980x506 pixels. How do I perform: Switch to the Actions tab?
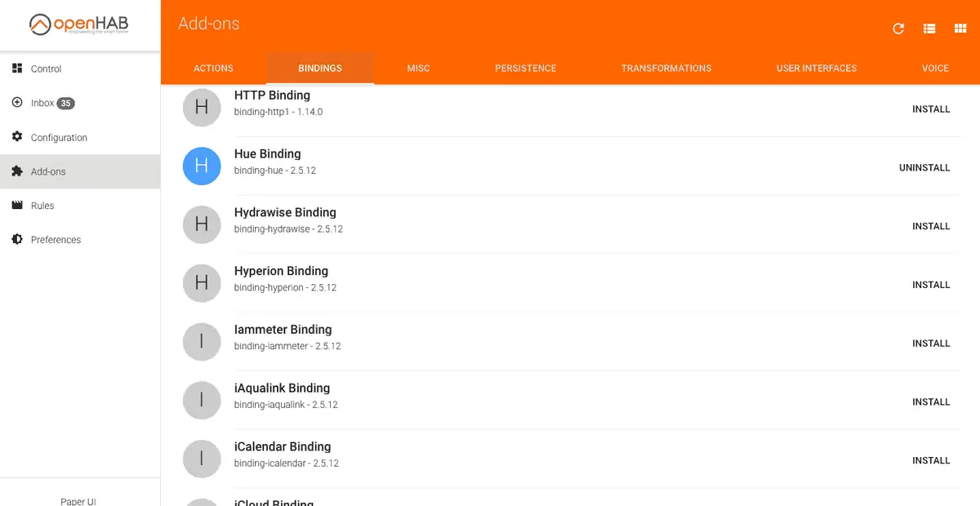[x=213, y=69]
